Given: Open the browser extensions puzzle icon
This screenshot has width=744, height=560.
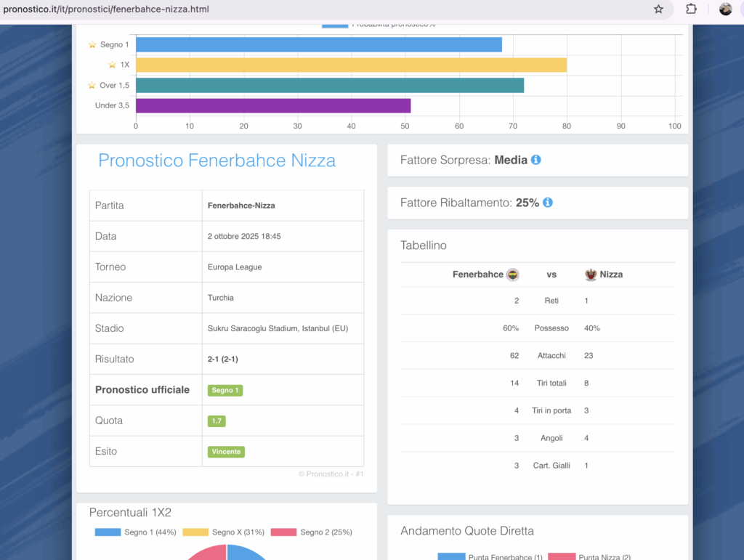Looking at the screenshot, I should point(691,9).
